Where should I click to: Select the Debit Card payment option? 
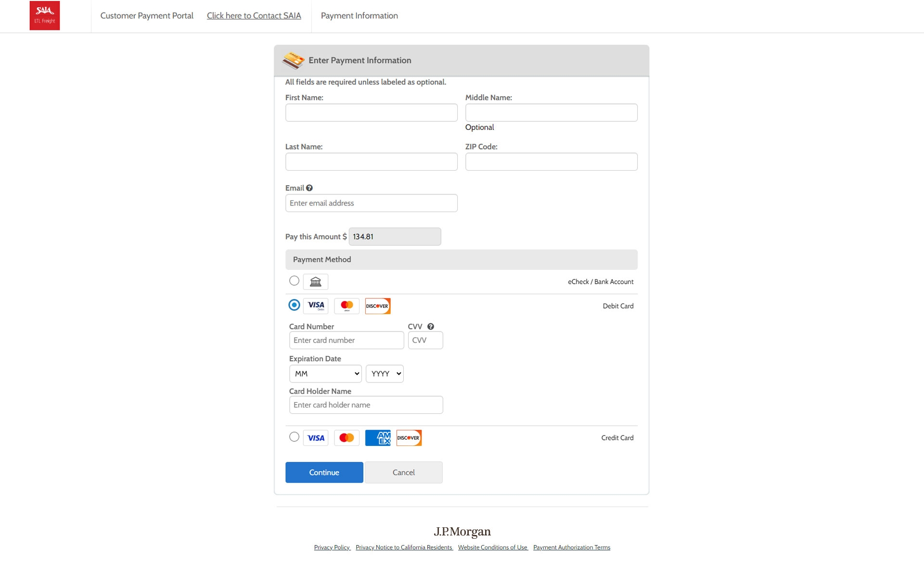294,305
